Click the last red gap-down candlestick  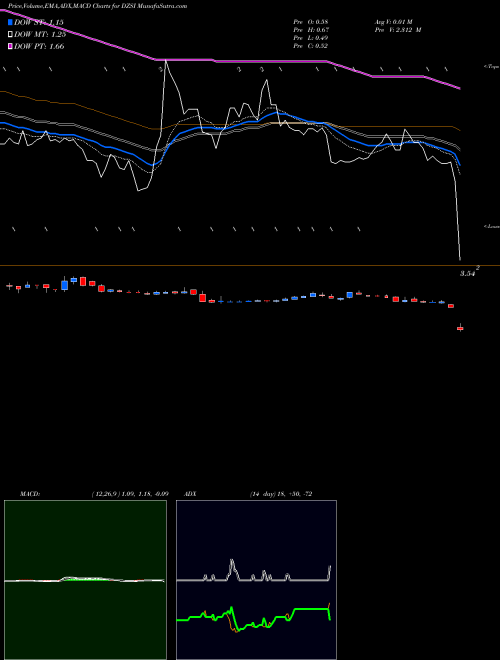pos(460,328)
